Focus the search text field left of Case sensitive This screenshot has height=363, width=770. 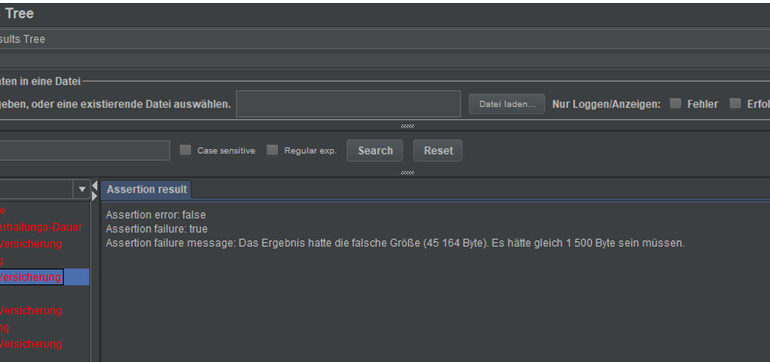coord(84,150)
